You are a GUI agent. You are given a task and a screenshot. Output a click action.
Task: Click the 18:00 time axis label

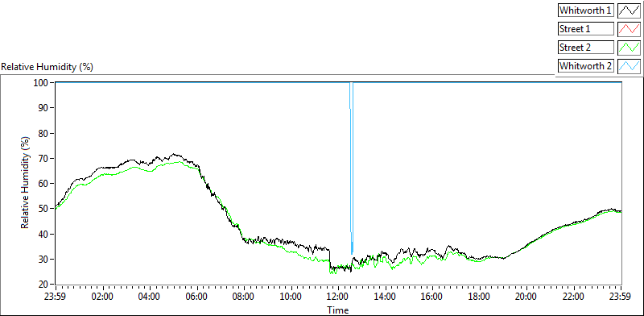pyautogui.click(x=480, y=296)
